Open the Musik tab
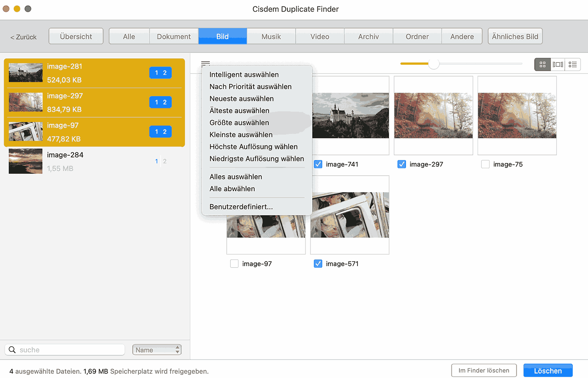Screen dimensions: 588x378 point(271,37)
